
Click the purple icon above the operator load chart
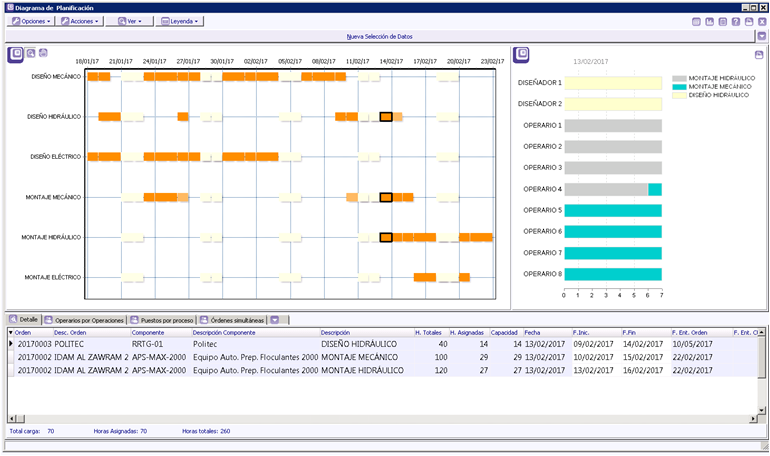pos(522,53)
